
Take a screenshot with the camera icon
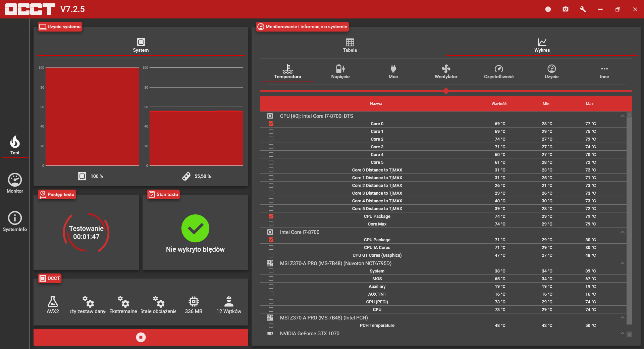566,9
